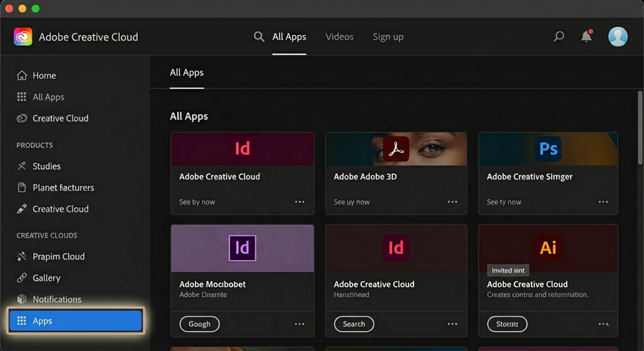
Task: Click the Adobe Creative Cloud logo icon
Action: click(x=23, y=37)
